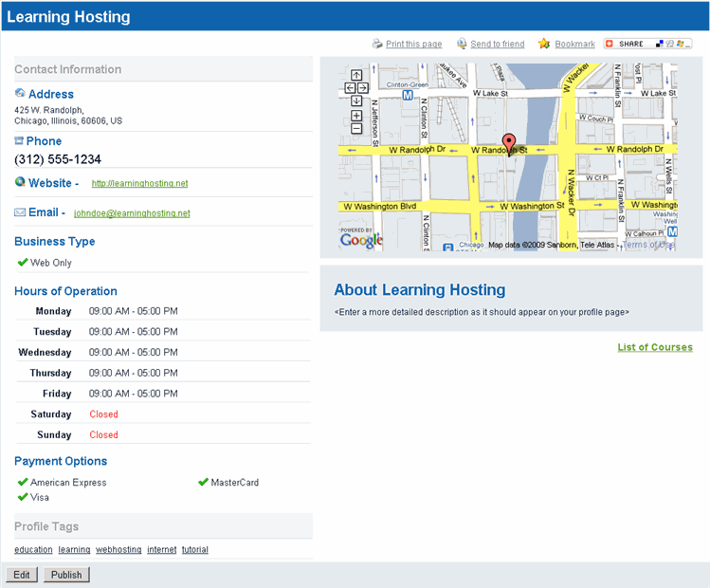Visit the learninghosting.net website link

pyautogui.click(x=139, y=184)
